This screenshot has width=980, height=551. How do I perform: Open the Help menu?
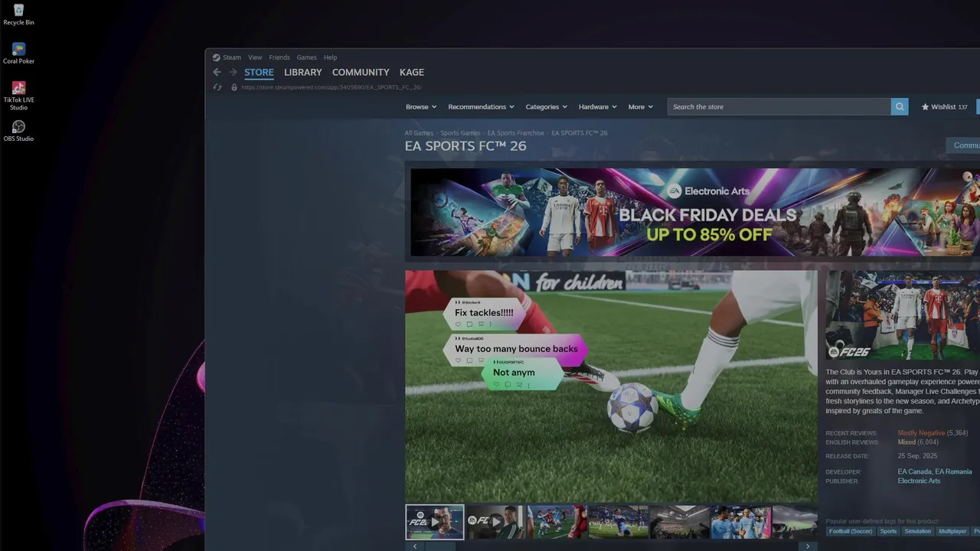click(x=330, y=57)
